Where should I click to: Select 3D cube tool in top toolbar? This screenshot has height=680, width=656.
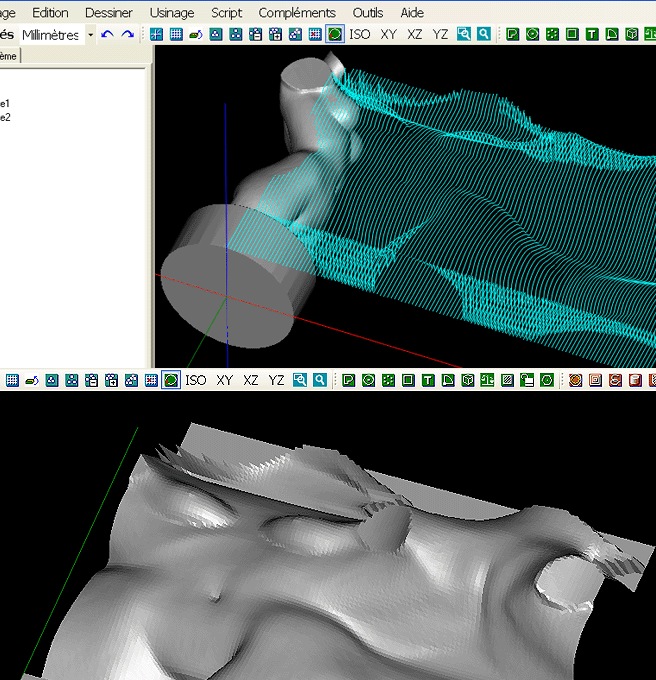coord(632,34)
